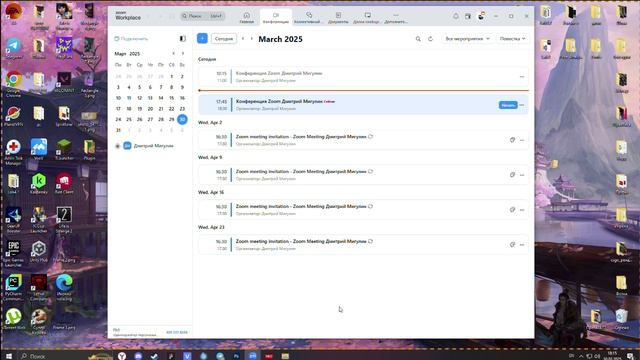Click the Сегодня today button

224,39
